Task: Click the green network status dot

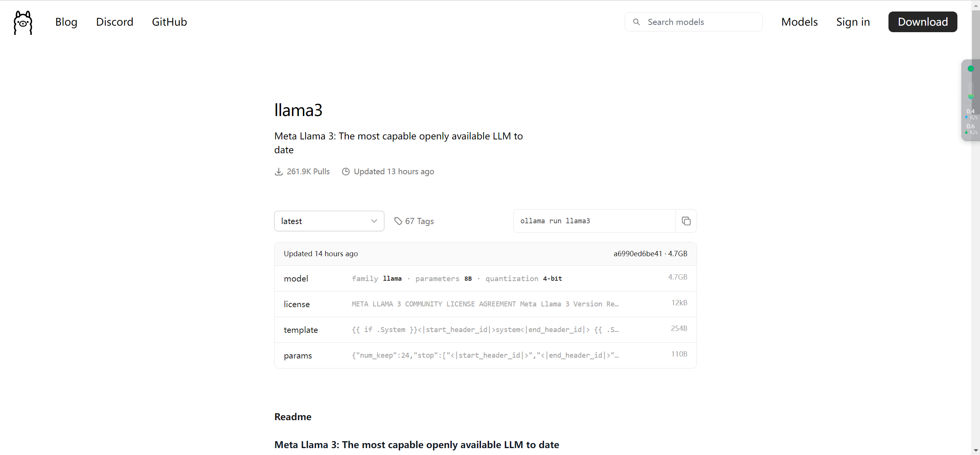Action: pos(970,69)
